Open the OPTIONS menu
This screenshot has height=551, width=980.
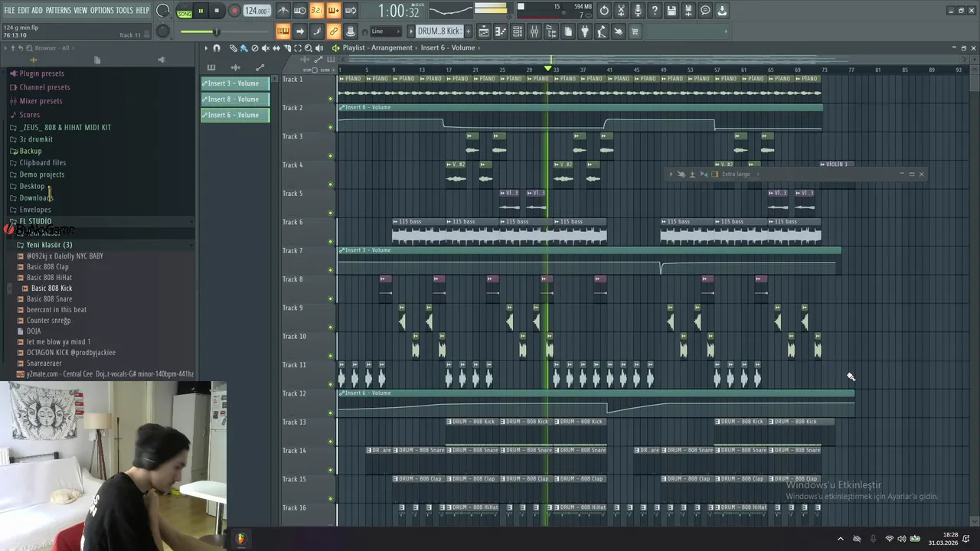pos(102,10)
